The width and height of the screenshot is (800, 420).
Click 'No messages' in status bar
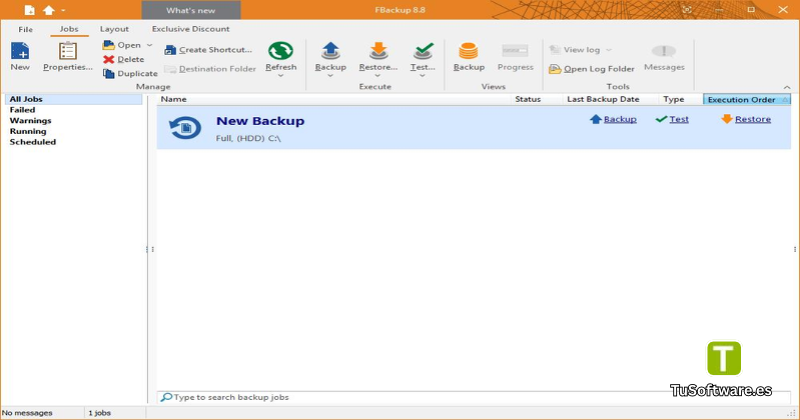click(27, 413)
